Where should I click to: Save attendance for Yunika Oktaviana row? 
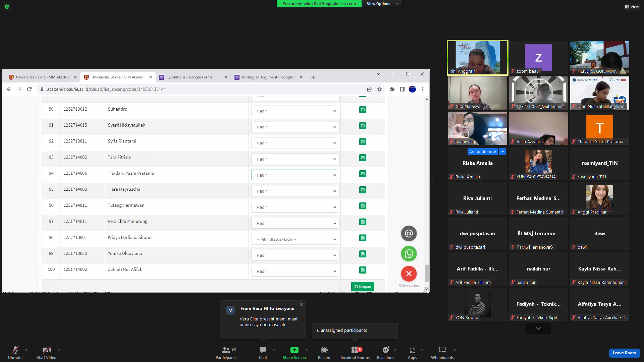click(x=363, y=254)
